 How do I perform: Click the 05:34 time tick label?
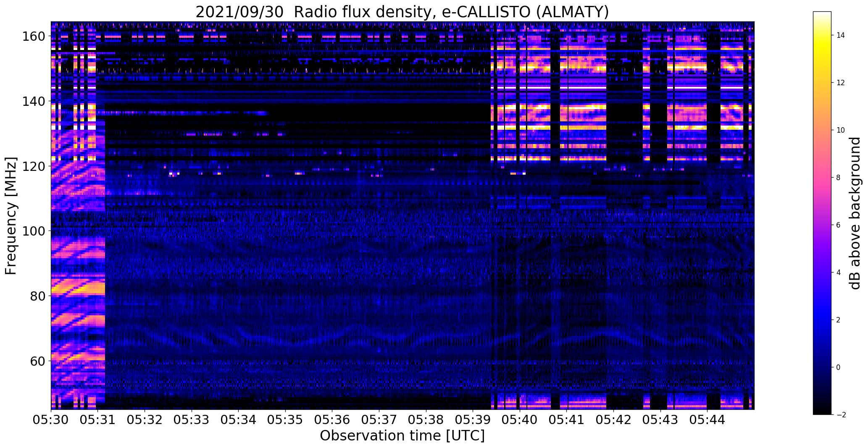239,420
